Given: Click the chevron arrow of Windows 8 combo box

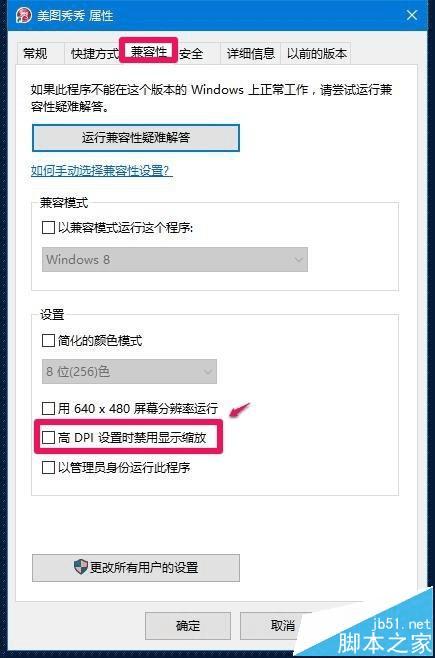Looking at the screenshot, I should (x=298, y=260).
